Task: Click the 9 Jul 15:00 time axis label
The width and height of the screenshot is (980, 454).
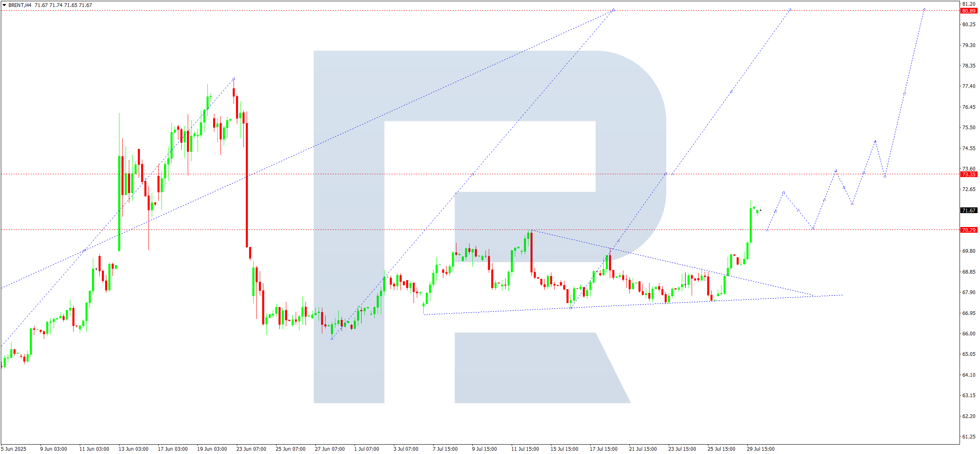Action: [x=484, y=449]
